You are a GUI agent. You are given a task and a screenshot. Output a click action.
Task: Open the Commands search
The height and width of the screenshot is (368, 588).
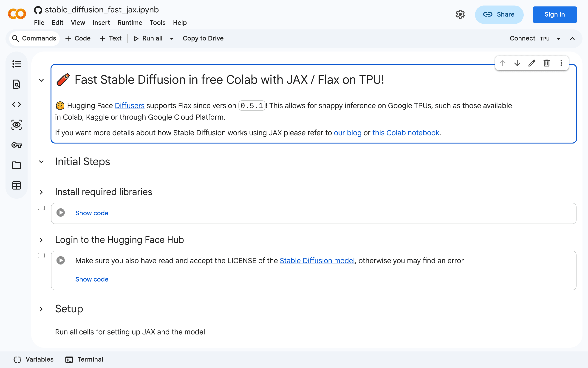click(34, 38)
